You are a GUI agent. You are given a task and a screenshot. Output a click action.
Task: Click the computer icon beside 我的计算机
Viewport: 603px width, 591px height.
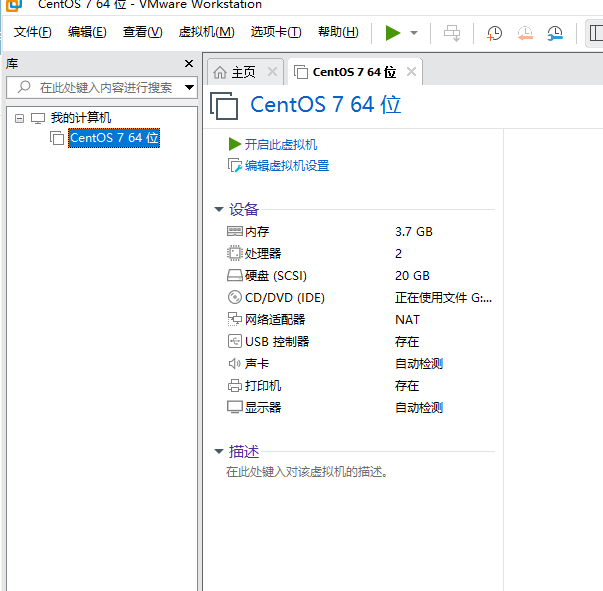pyautogui.click(x=38, y=118)
